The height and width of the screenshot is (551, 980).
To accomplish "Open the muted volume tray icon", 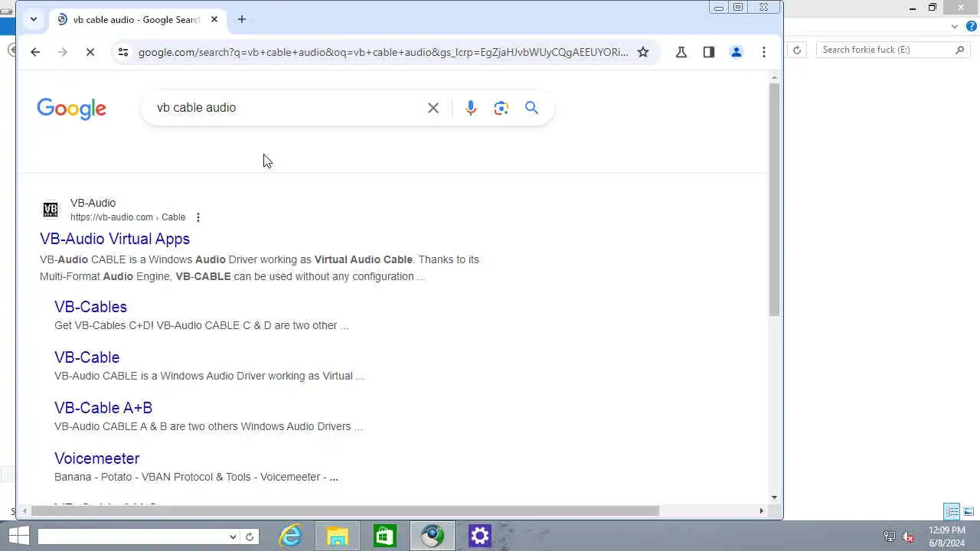I will point(909,537).
